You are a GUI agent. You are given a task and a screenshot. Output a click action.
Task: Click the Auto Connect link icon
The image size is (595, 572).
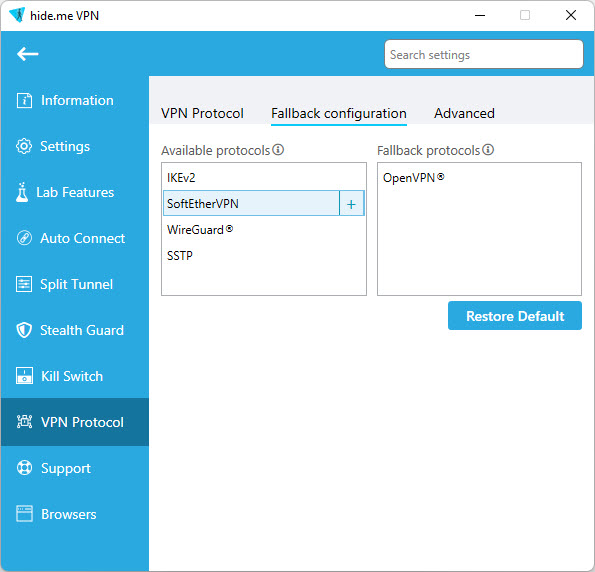[24, 238]
